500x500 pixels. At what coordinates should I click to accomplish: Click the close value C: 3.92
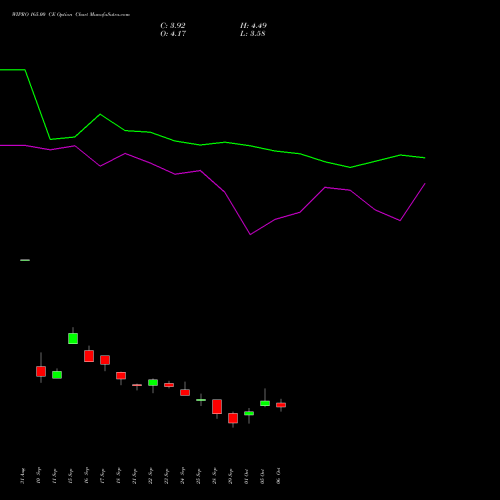(x=173, y=26)
